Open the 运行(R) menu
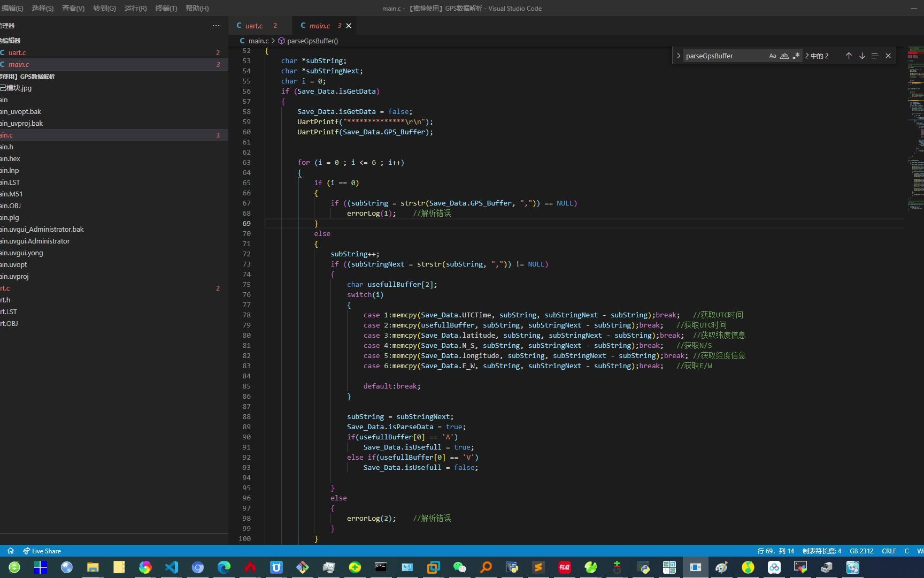924x578 pixels. pos(135,8)
